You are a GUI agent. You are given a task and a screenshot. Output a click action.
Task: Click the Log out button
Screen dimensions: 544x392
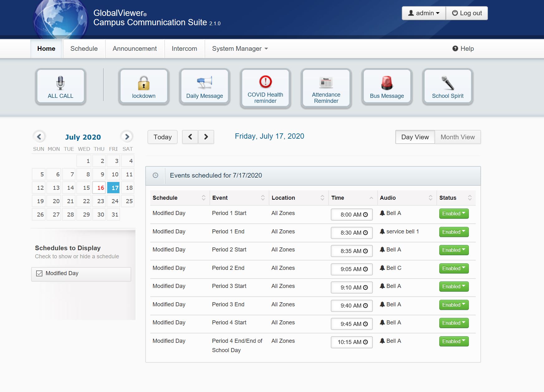(x=467, y=13)
